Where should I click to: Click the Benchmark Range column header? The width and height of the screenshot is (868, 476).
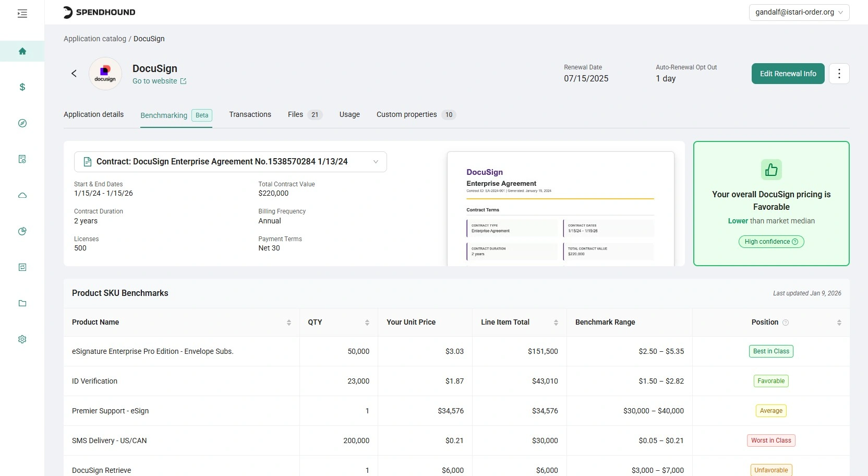605,322
